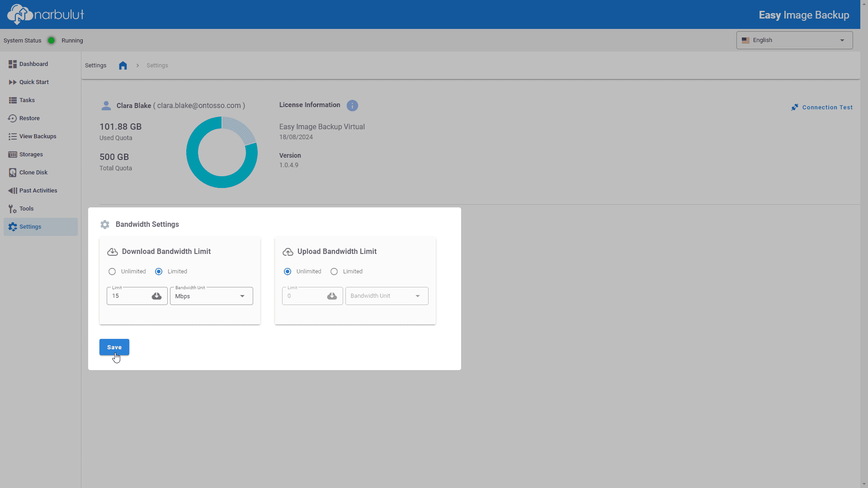868x488 pixels.
Task: Click the Easy Image Backup header title
Action: coord(804,15)
